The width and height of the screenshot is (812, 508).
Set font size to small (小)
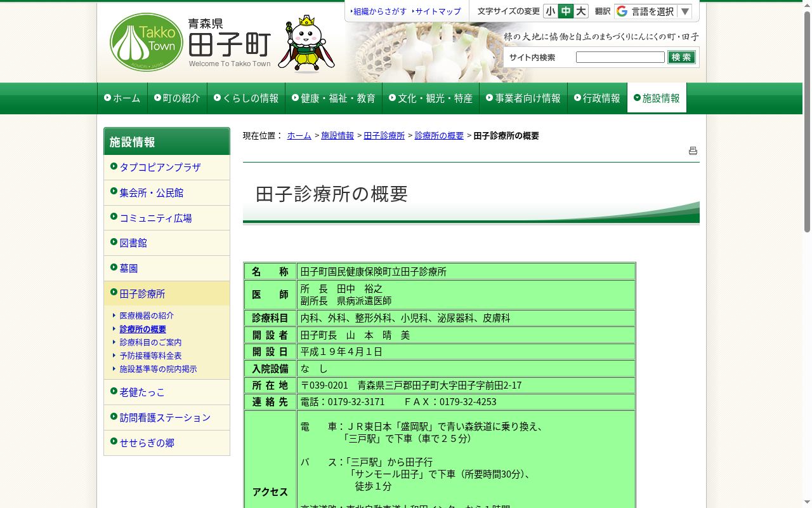click(550, 11)
